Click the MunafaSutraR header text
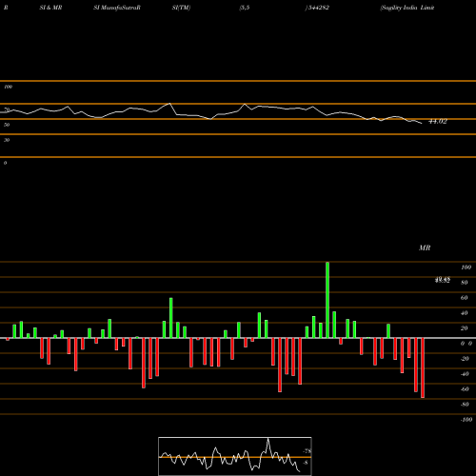This screenshot has width=476, height=476. point(120,8)
